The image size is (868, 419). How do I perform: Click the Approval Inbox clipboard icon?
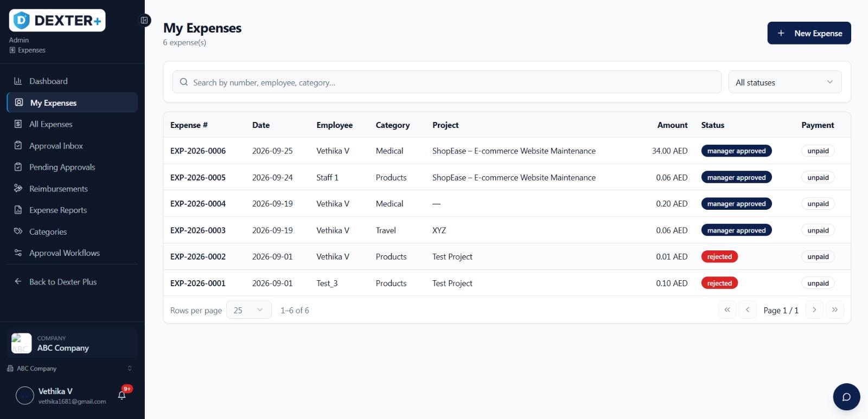click(x=18, y=145)
